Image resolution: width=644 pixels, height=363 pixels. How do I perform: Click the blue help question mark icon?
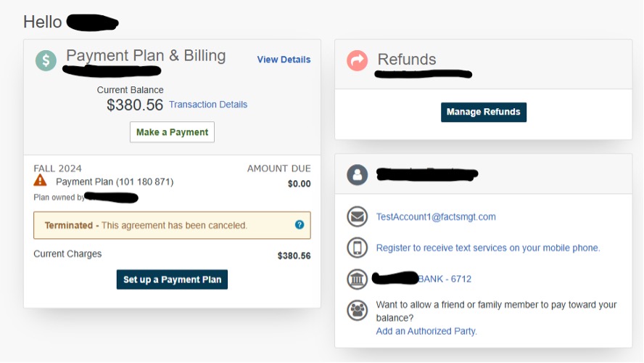coord(300,225)
